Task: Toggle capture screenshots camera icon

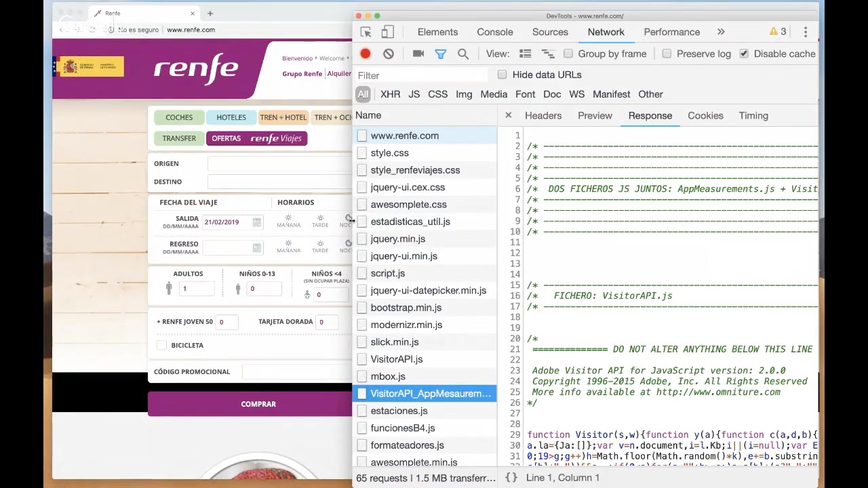Action: coord(418,54)
